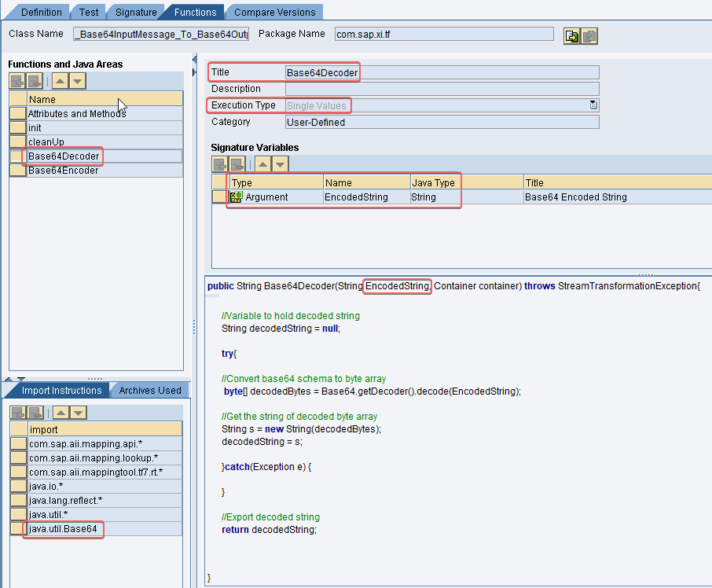Select the cleanUp function row
Image resolution: width=712 pixels, height=588 pixels.
[x=105, y=141]
